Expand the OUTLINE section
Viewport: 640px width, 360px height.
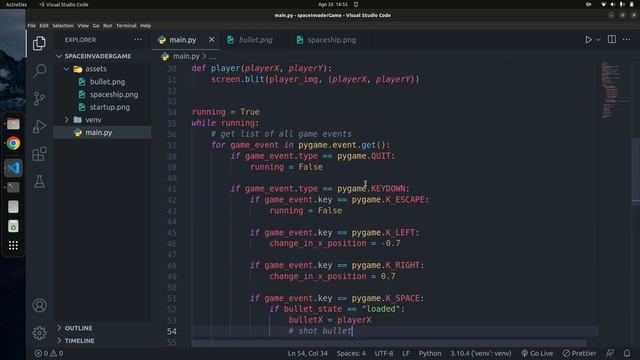(x=78, y=328)
